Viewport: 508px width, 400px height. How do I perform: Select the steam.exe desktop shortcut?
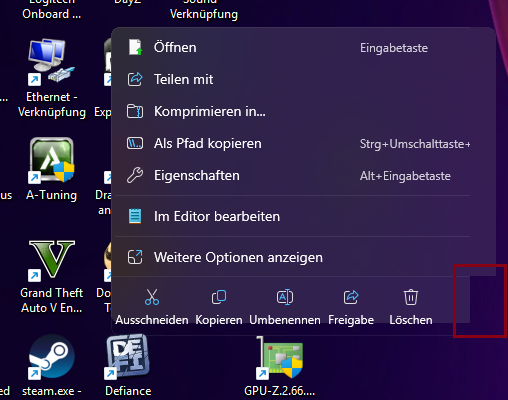point(52,366)
